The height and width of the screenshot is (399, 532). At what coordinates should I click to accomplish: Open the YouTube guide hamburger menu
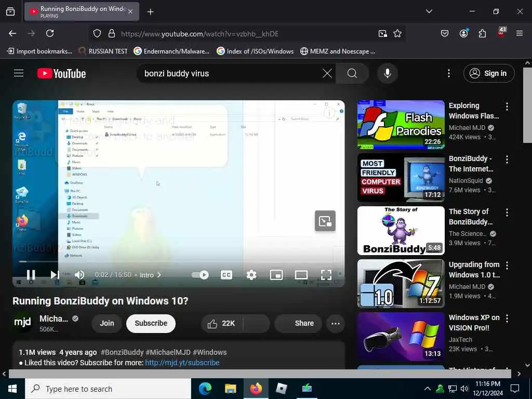19,73
